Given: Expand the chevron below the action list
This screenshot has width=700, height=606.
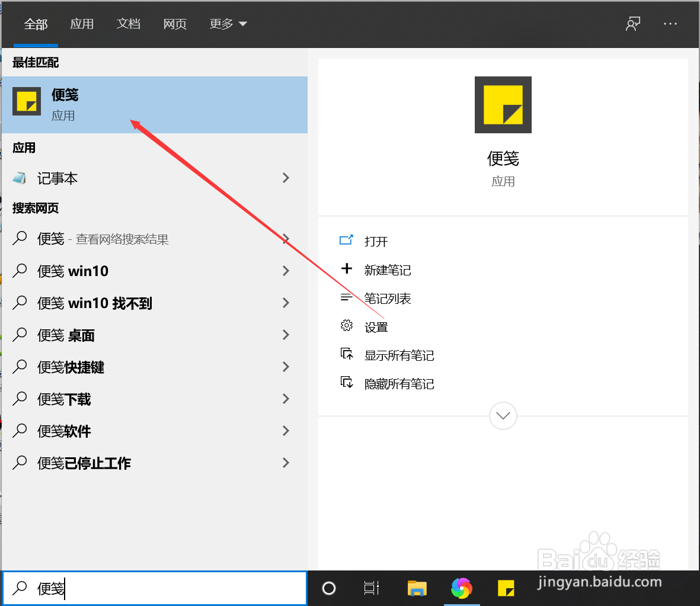Looking at the screenshot, I should [503, 416].
